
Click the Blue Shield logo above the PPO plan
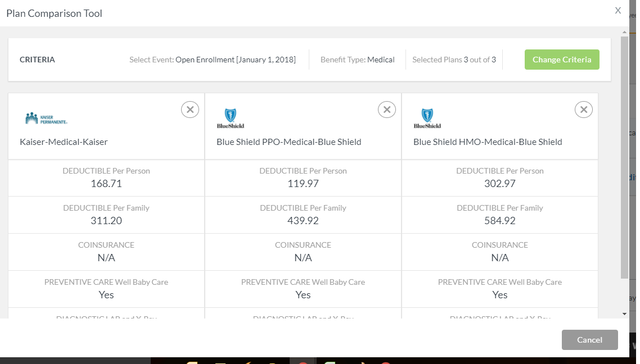point(231,119)
